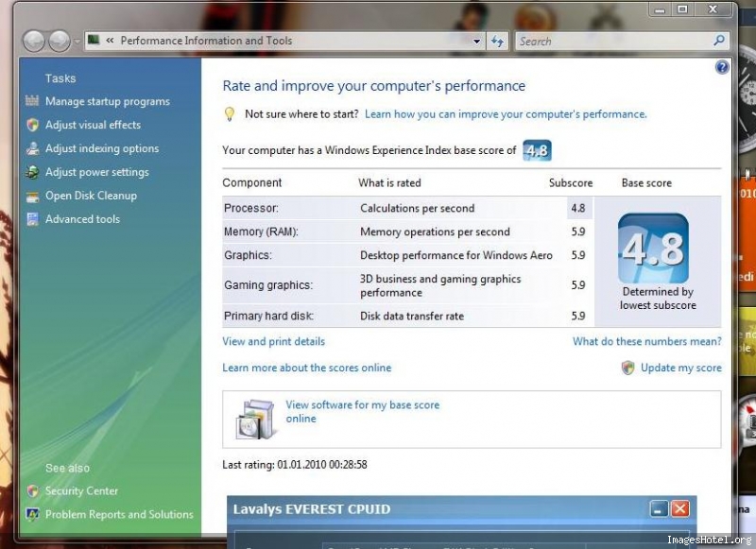Click Calculations per second text
This screenshot has width=756, height=549.
point(417,208)
